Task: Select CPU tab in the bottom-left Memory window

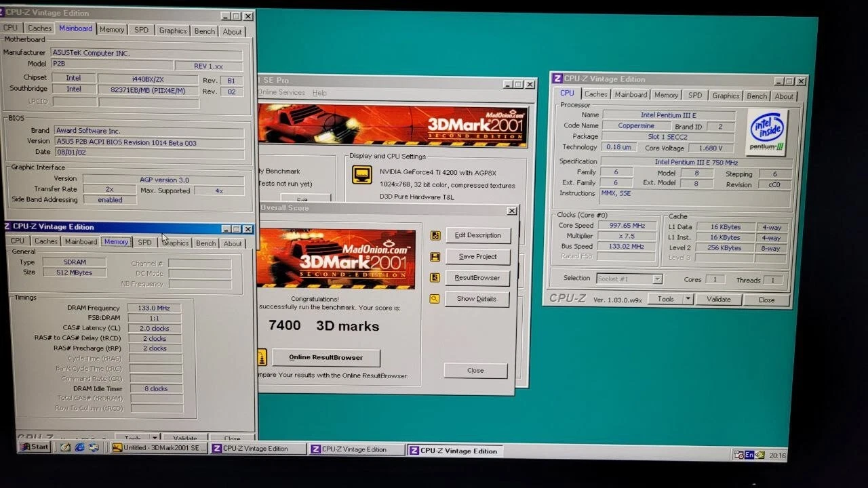Action: (x=18, y=241)
